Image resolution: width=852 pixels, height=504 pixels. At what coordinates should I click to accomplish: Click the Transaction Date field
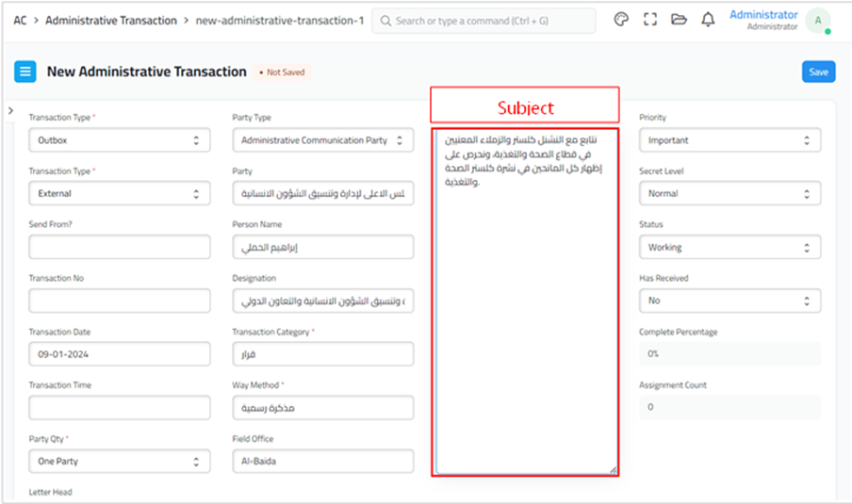[x=119, y=354]
